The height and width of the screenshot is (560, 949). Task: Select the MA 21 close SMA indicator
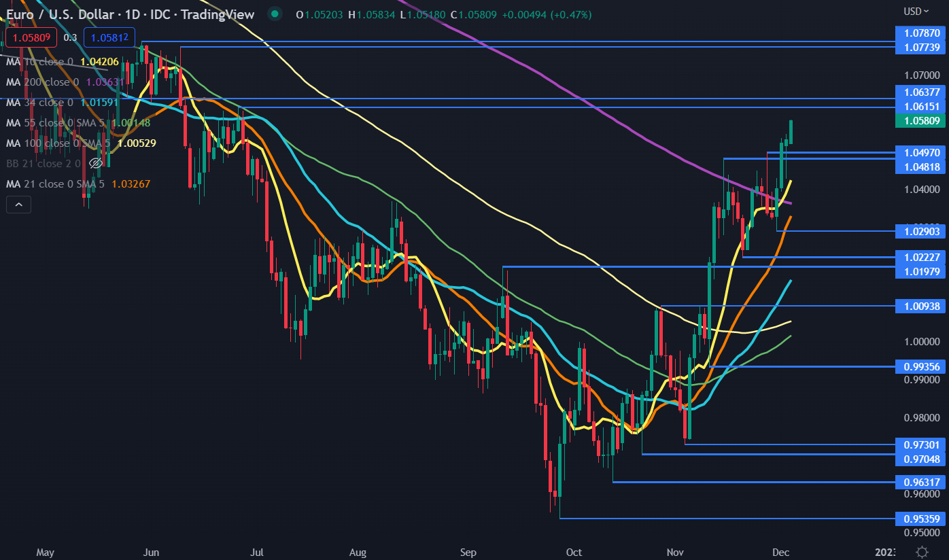(x=57, y=183)
